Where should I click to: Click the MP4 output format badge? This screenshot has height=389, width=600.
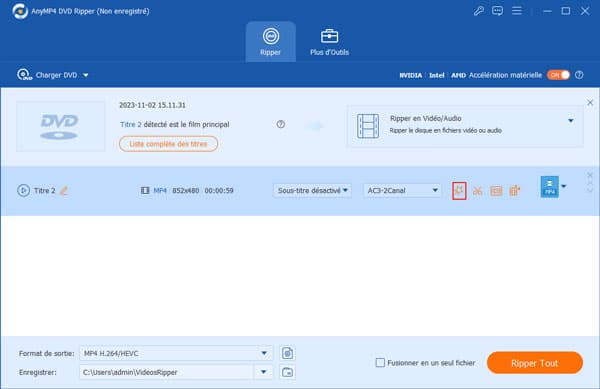[549, 187]
